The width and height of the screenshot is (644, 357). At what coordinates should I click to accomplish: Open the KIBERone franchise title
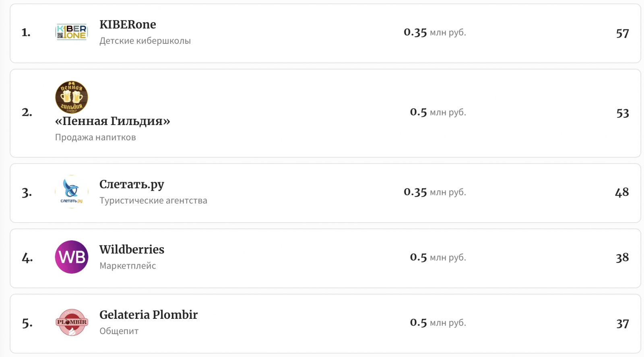pyautogui.click(x=128, y=25)
